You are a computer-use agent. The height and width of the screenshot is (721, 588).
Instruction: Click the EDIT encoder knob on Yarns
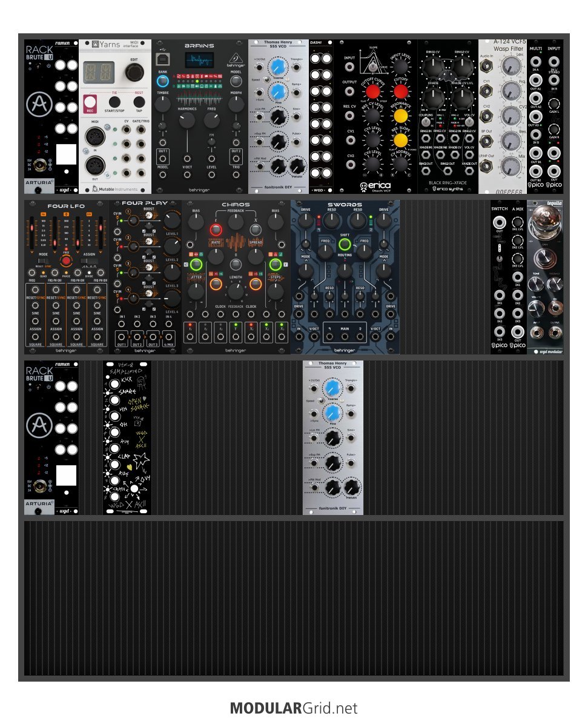(134, 72)
